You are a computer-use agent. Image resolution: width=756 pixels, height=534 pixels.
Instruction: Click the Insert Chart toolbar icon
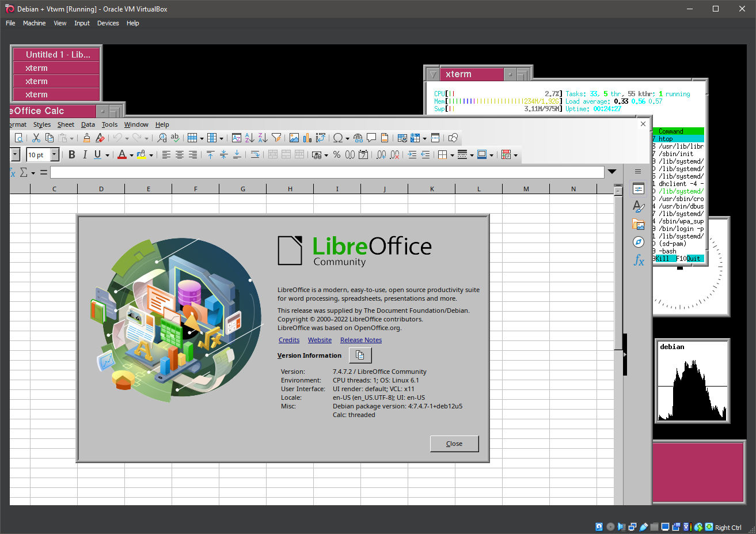click(307, 138)
